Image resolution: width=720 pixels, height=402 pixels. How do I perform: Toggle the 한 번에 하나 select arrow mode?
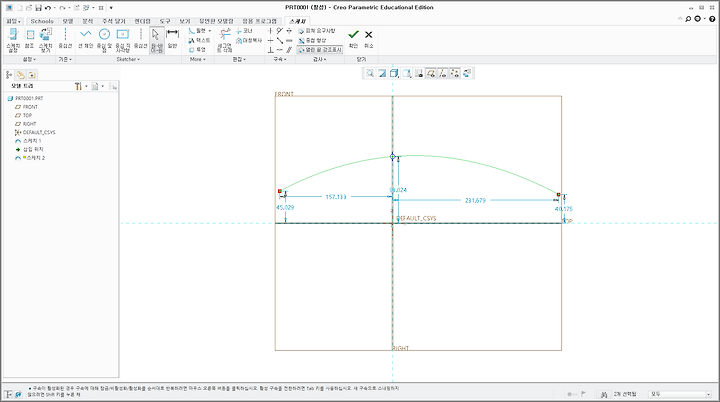point(157,40)
